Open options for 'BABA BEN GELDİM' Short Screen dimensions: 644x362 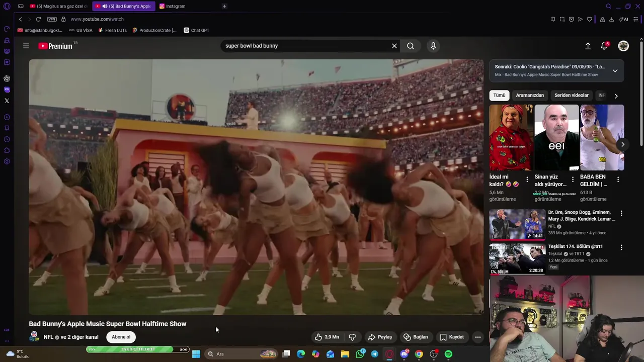click(618, 179)
